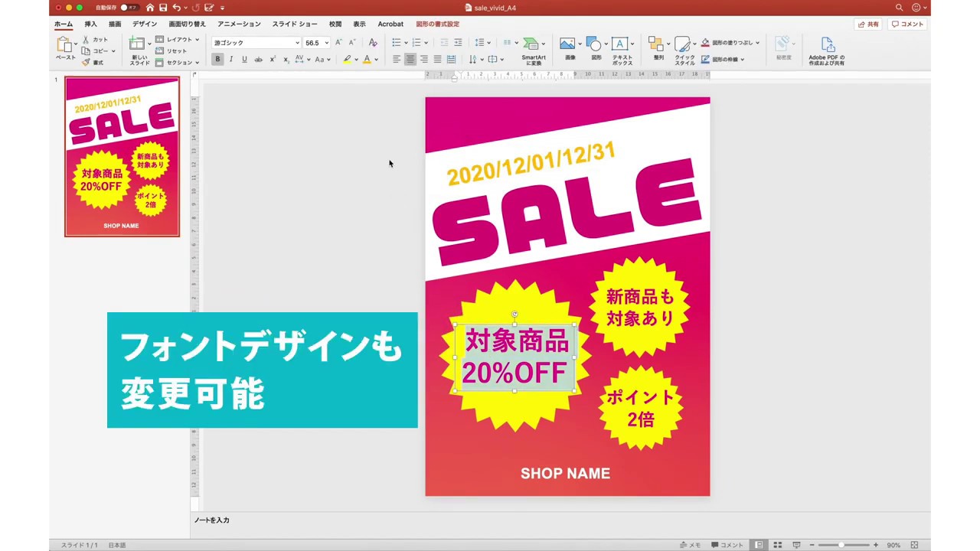Apply superscript x² formatting
Viewport: 980px width, 551px height.
point(272,60)
